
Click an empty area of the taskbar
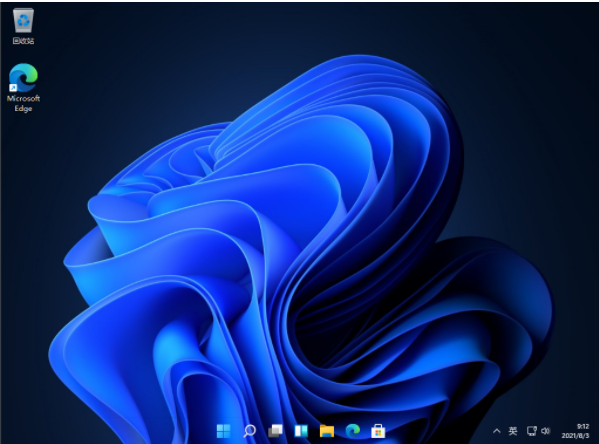[115, 432]
